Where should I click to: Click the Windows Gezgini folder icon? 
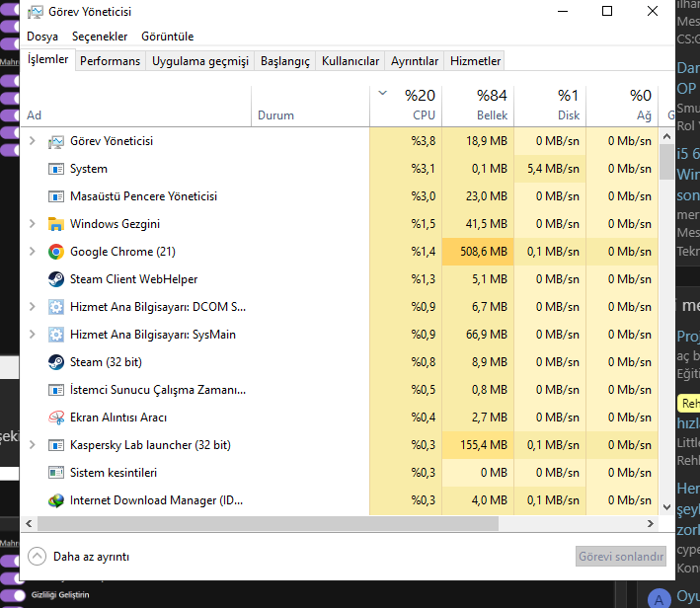pos(56,224)
